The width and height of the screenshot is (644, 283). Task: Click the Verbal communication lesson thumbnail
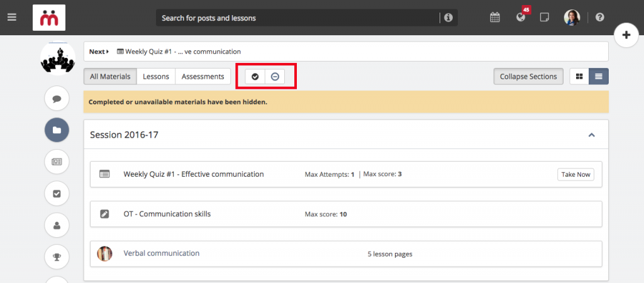point(104,254)
